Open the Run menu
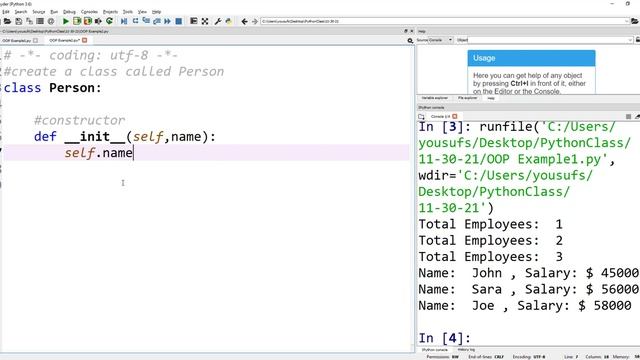 coord(54,12)
